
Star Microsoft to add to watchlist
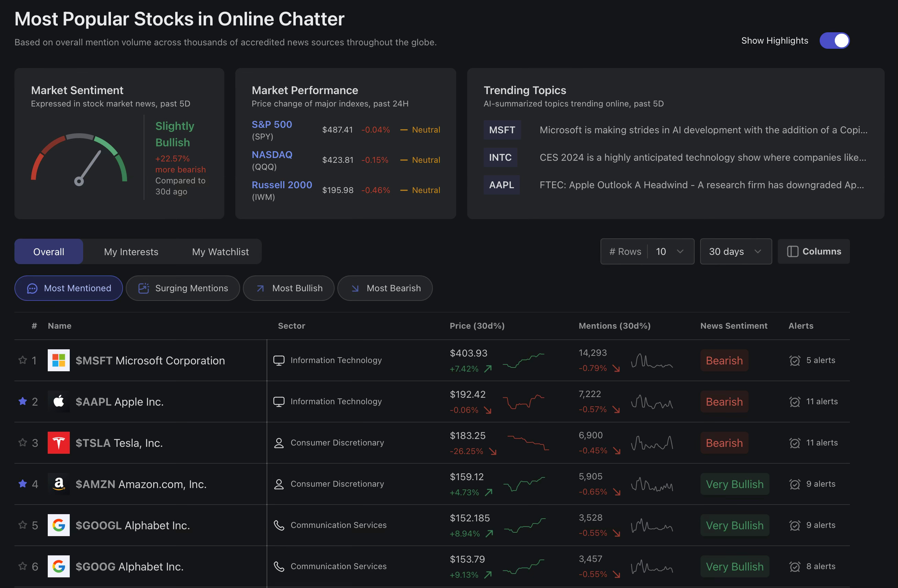[x=23, y=360]
